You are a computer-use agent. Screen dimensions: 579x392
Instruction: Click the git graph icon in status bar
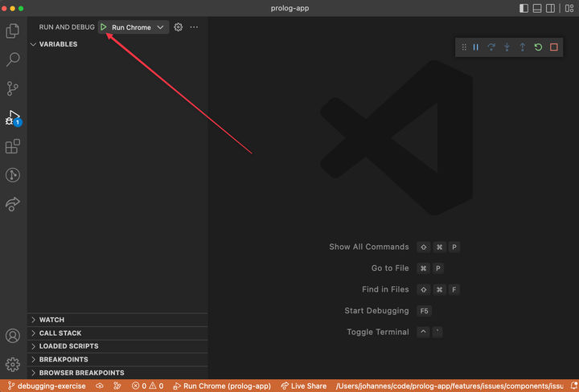click(117, 386)
